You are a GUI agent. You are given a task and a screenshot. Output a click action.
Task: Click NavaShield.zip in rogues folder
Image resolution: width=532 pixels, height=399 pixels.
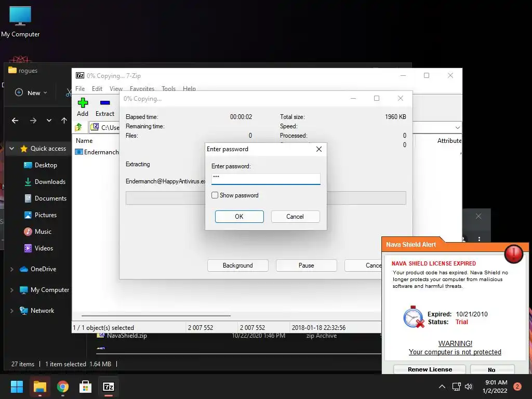coord(127,336)
